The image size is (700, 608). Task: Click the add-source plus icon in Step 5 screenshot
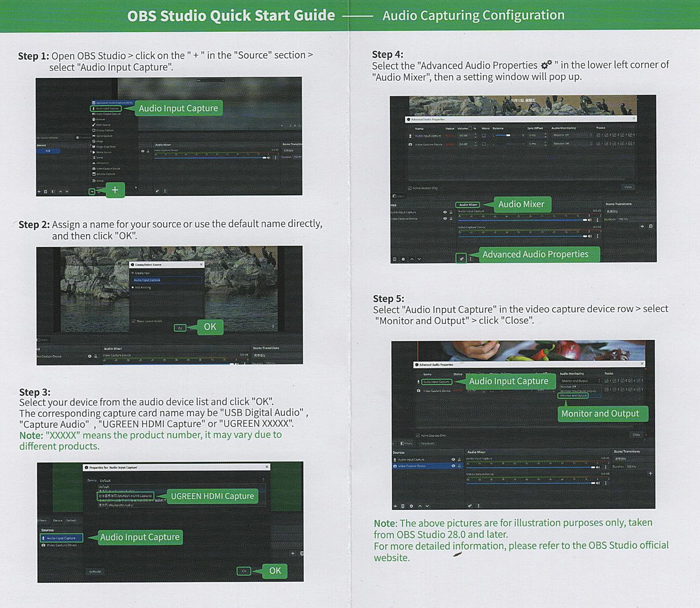point(395,506)
